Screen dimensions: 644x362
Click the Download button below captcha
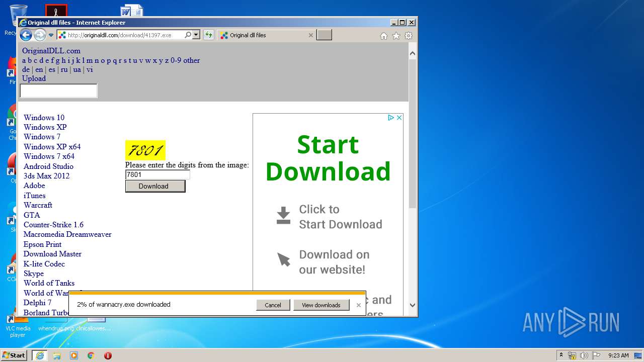[x=155, y=186]
